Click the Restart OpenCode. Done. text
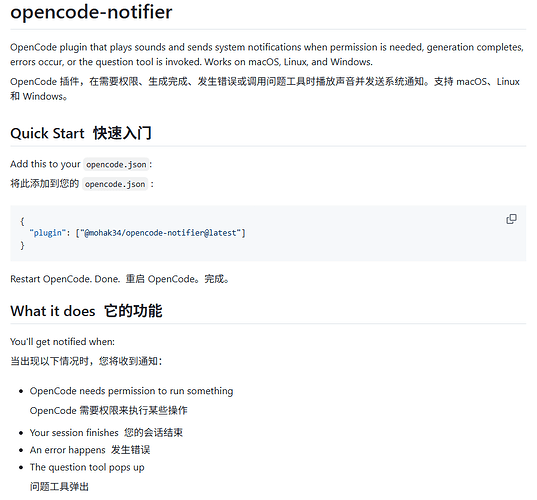Image resolution: width=537 pixels, height=500 pixels. pos(65,279)
